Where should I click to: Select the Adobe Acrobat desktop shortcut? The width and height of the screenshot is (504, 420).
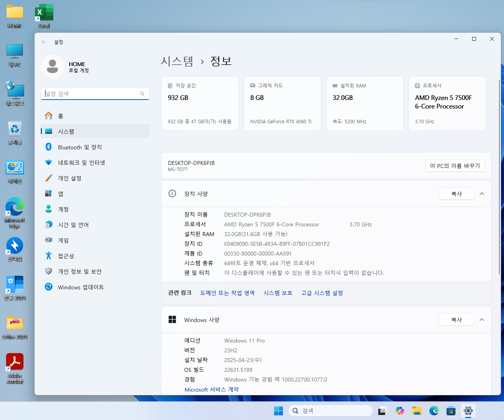[15, 368]
